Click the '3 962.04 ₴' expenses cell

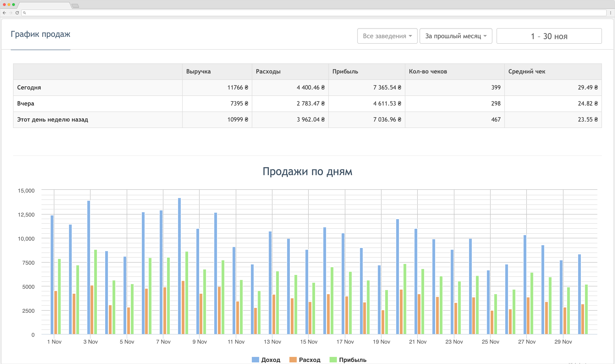click(290, 120)
